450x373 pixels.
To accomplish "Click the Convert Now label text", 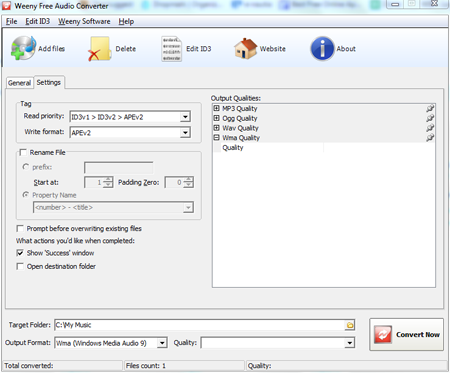I will click(418, 335).
